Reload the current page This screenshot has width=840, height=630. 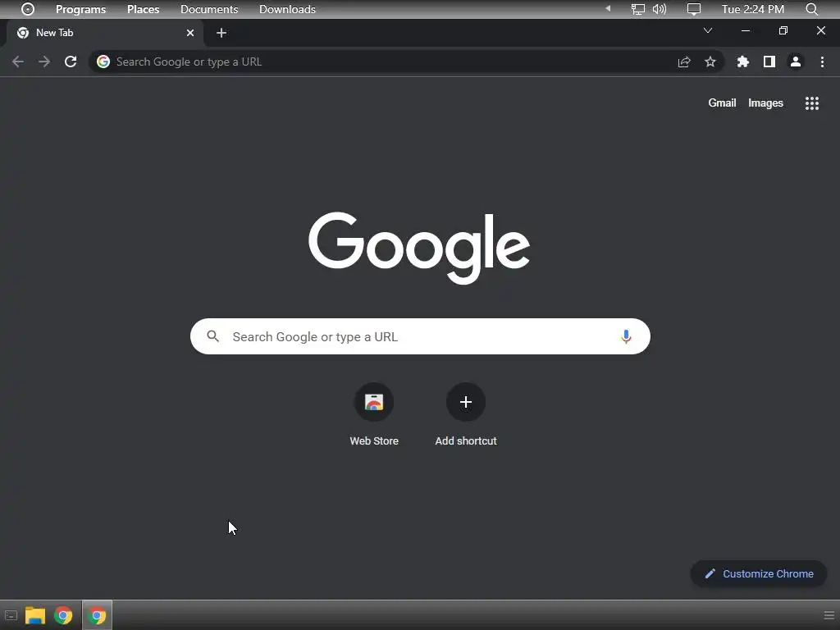pyautogui.click(x=71, y=62)
